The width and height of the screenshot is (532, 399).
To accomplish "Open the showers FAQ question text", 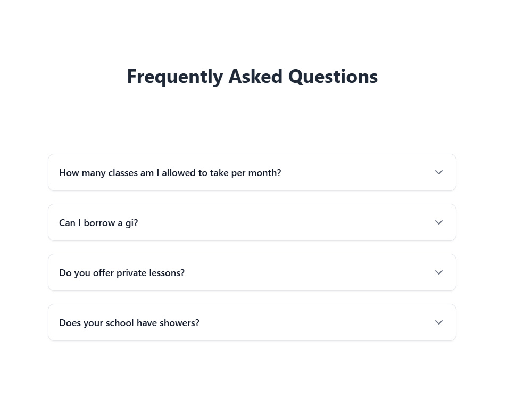I will tap(129, 323).
